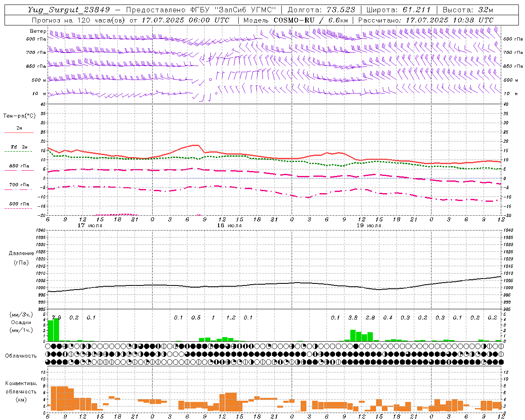Click the Давление panel label

[21, 253]
